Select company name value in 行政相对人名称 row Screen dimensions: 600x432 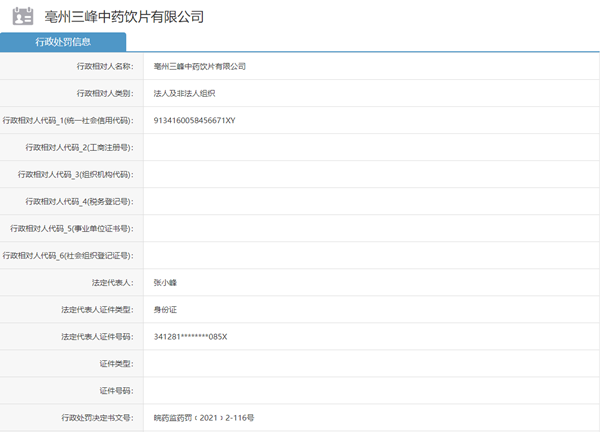point(200,66)
